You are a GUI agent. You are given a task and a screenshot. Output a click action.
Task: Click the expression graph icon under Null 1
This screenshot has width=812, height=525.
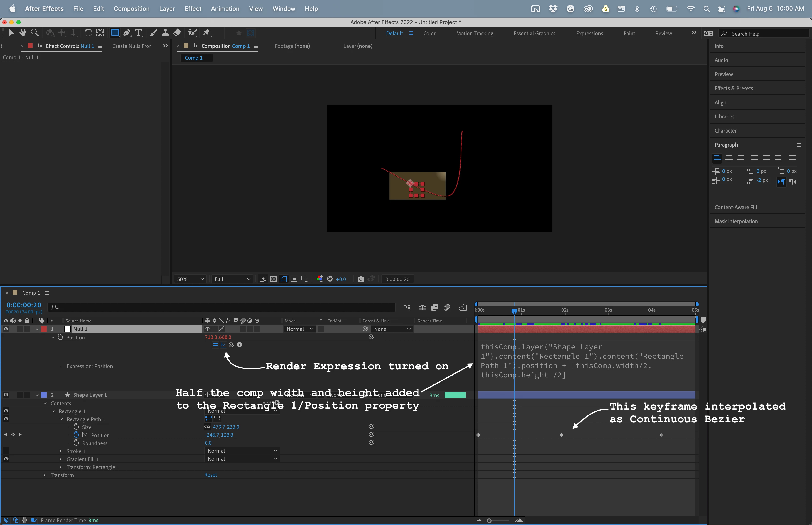[223, 345]
